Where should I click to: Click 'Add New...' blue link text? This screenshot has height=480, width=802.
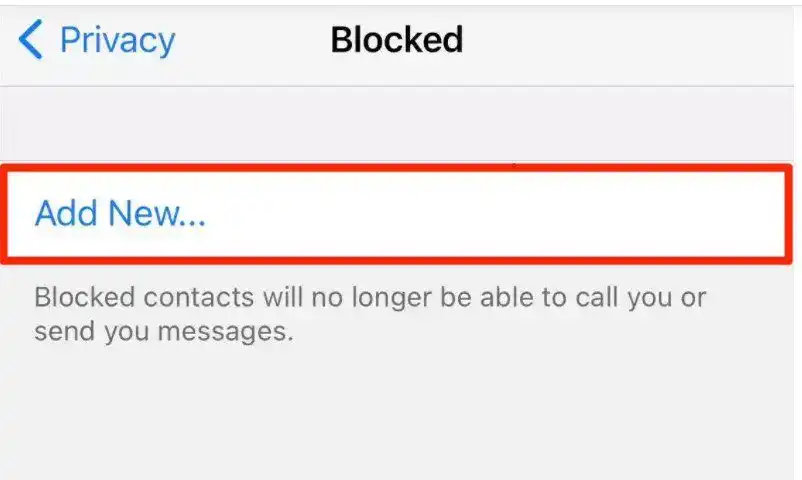point(120,213)
